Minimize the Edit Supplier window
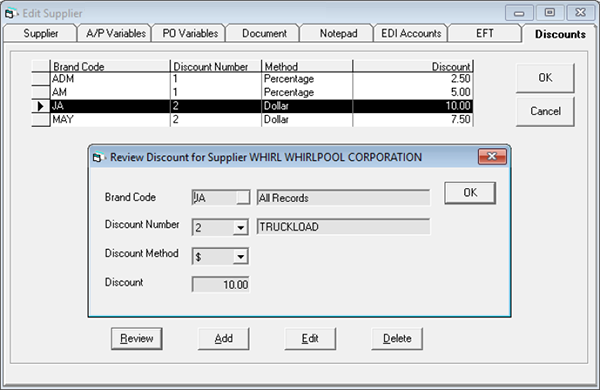Image resolution: width=600 pixels, height=390 pixels. 519,13
